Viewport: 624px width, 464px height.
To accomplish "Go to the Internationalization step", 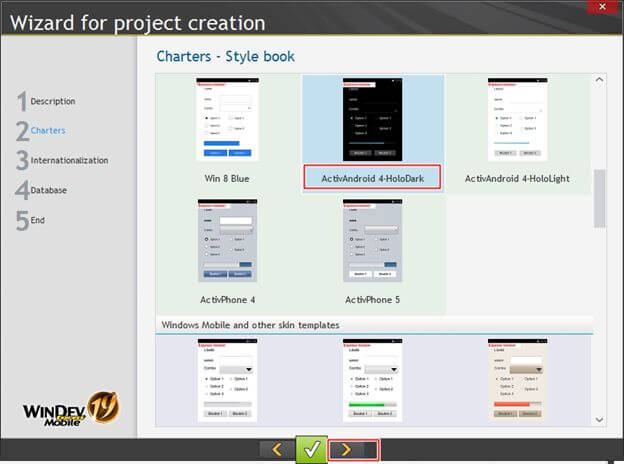I will tap(62, 160).
